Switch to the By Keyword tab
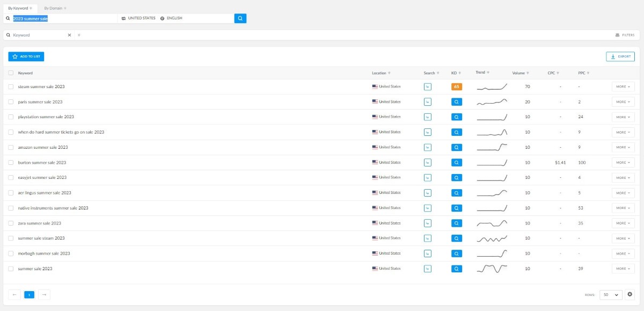644x311 pixels. tap(20, 8)
